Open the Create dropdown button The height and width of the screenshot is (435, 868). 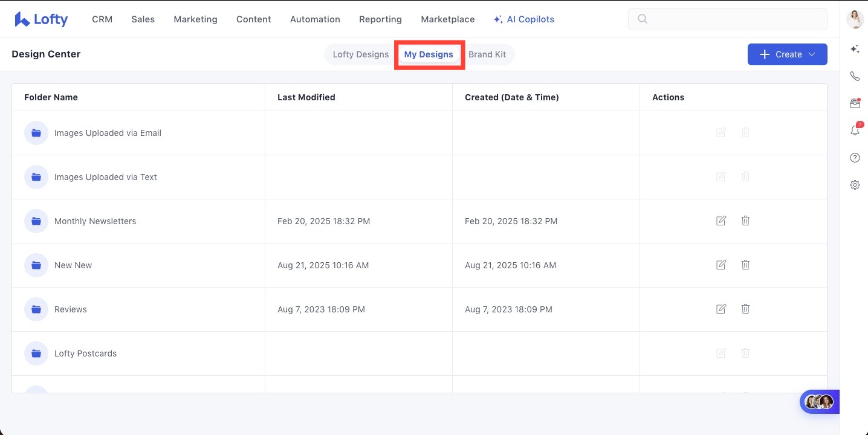tap(788, 54)
